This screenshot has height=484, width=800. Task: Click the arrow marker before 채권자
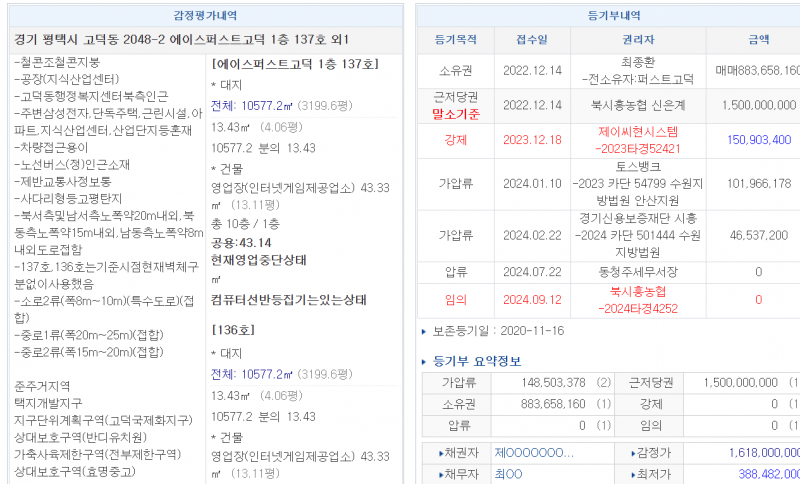point(441,453)
